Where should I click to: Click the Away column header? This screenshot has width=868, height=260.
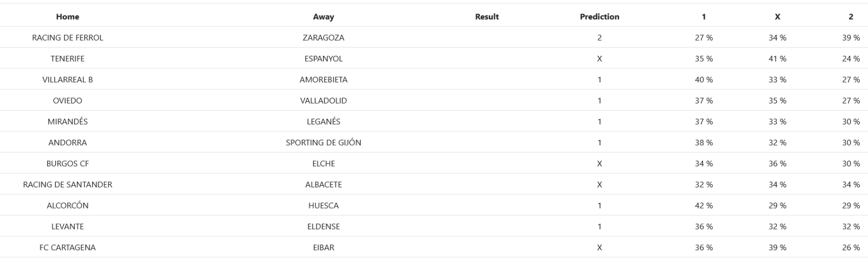point(323,17)
